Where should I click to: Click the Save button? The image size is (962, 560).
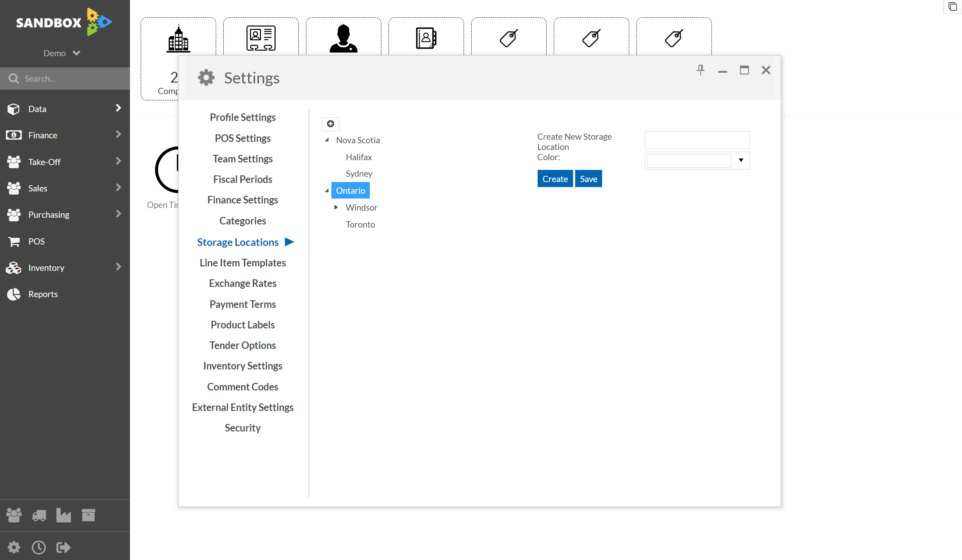588,179
